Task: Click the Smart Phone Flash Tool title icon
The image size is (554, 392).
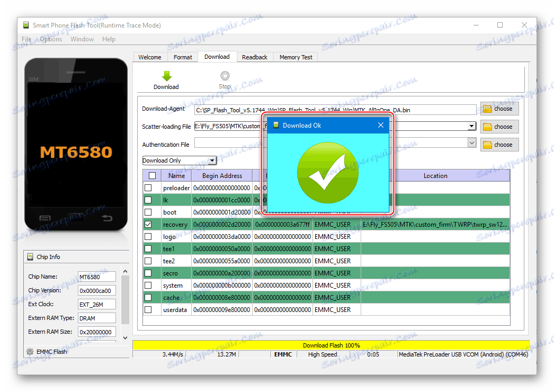Action: [26, 25]
